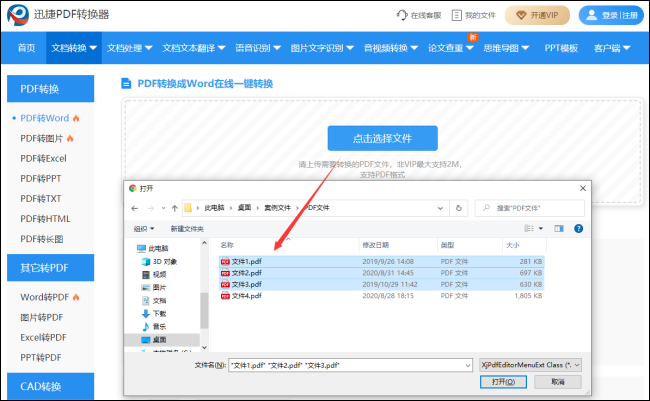Screen dimensions: 650x401
Task: Select the CAD转换 sidebar header
Action: (x=51, y=386)
